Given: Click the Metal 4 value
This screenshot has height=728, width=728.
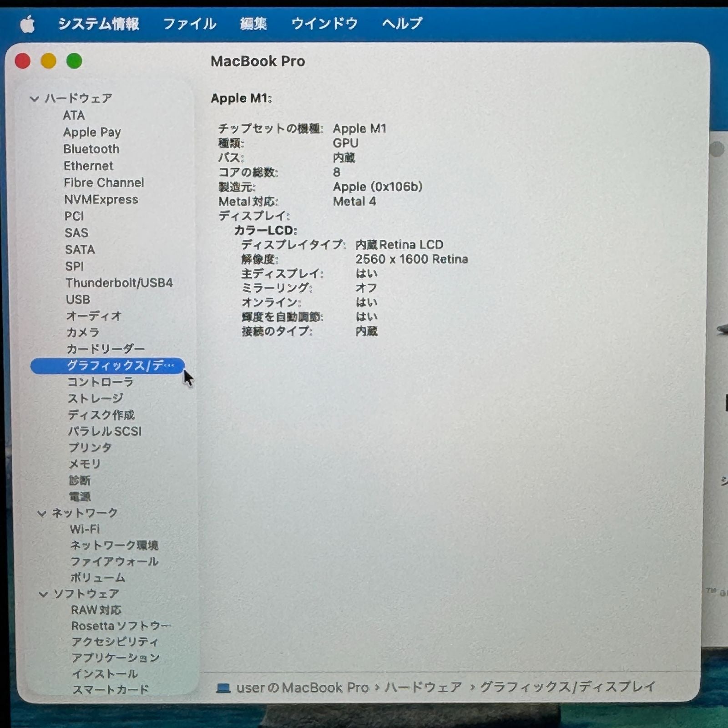Looking at the screenshot, I should coord(354,202).
